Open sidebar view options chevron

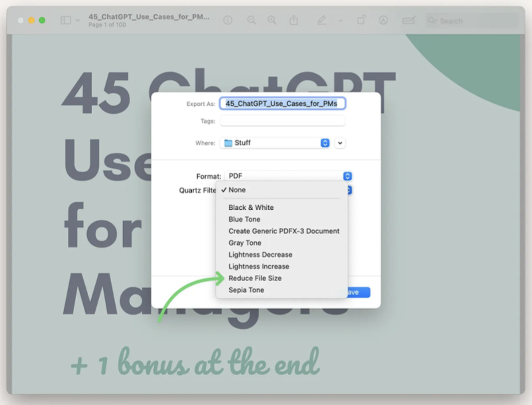coord(78,20)
